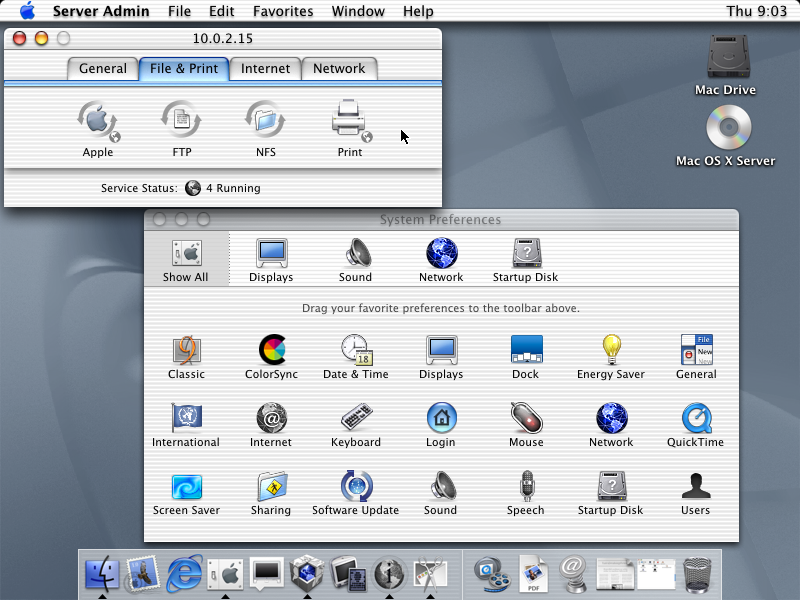Open Sound in the main preferences grid
The image size is (800, 600).
[440, 493]
